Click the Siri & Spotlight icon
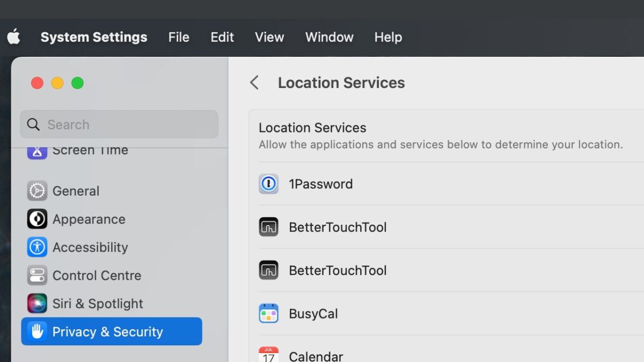 click(x=37, y=304)
